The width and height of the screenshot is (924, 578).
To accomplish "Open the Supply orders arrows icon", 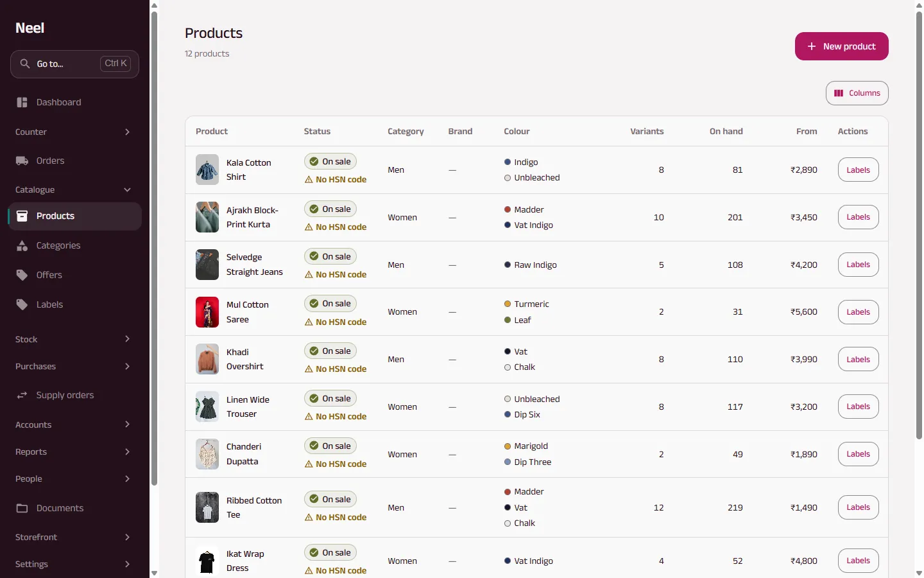I will [22, 395].
